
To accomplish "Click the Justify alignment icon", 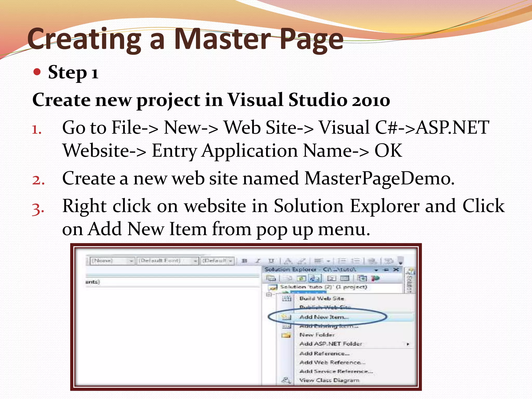I will coord(318,261).
